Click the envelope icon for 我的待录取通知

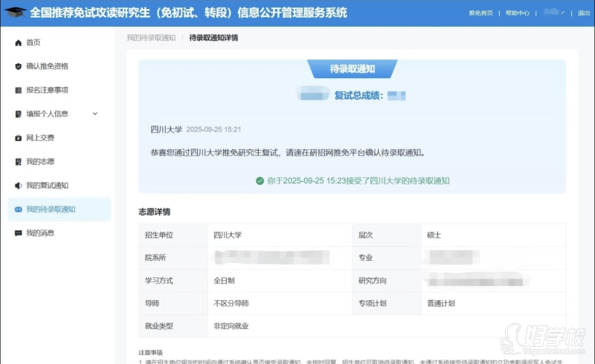(x=18, y=209)
